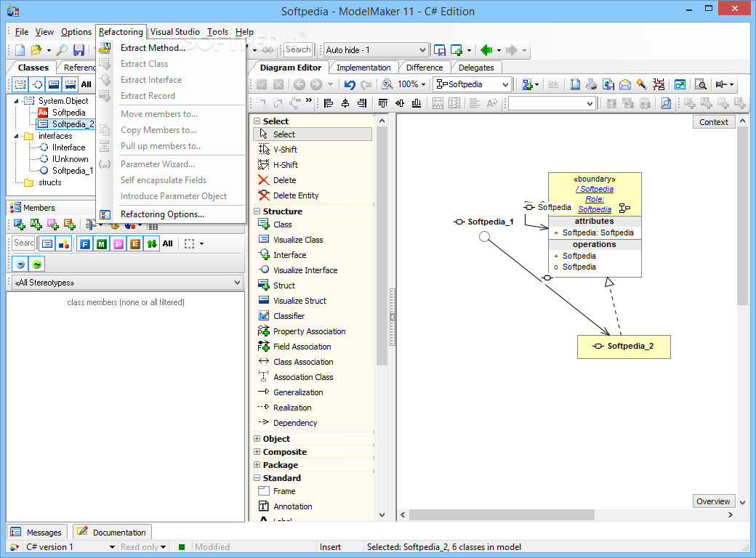Viewport: 756px width, 558px height.
Task: Toggle All filter in Members panel
Action: click(x=167, y=244)
